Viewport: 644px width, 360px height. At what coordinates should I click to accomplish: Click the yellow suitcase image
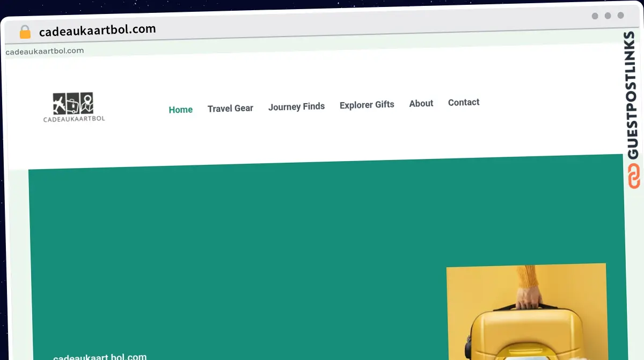(x=526, y=312)
